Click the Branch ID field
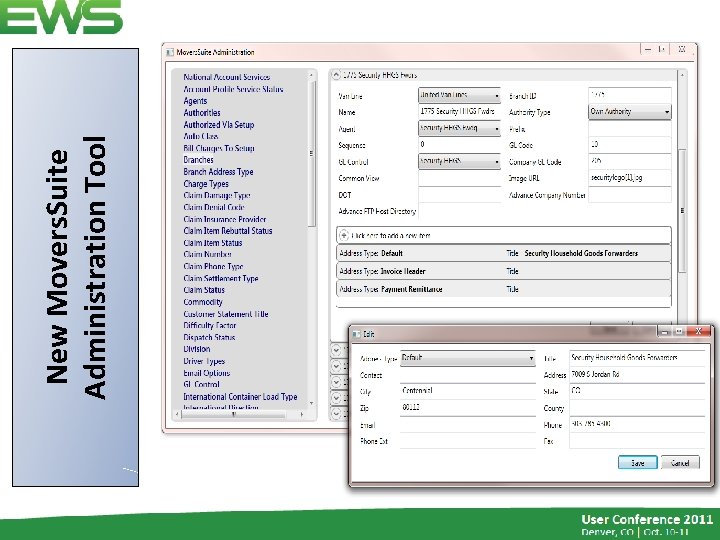This screenshot has width=720, height=540. point(630,96)
